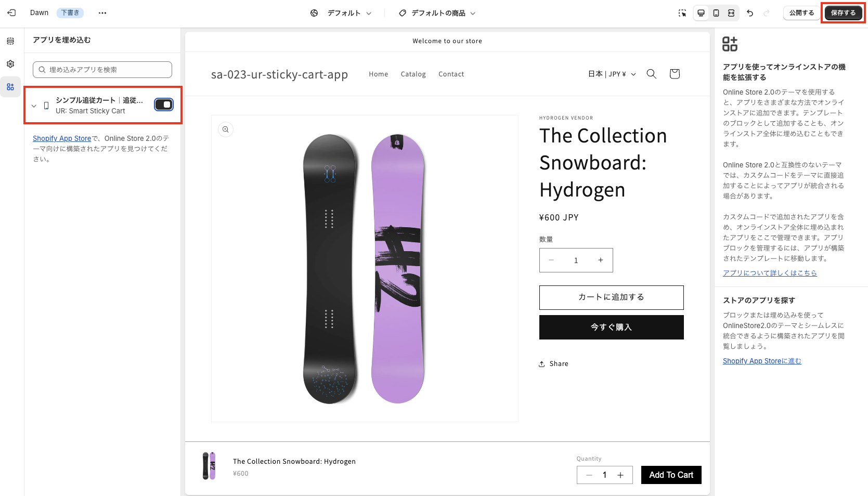Click the 埋め込みアプリを検索 search field
This screenshot has width=868, height=496.
[102, 70]
